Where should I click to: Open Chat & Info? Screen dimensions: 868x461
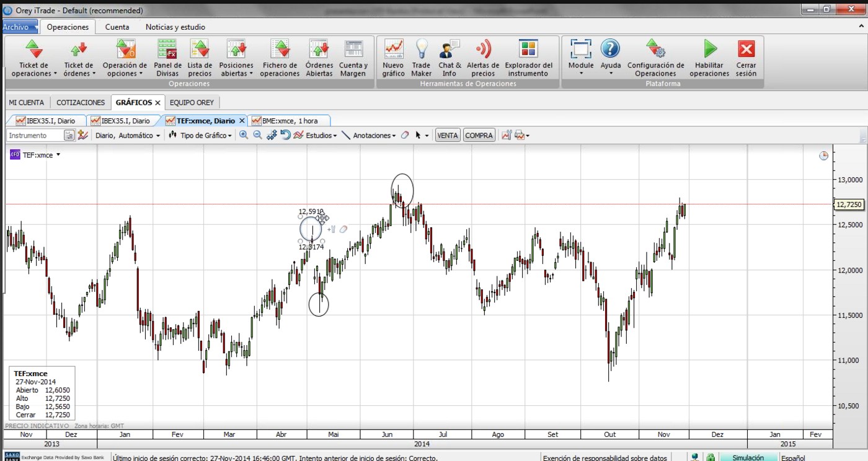pyautogui.click(x=449, y=58)
